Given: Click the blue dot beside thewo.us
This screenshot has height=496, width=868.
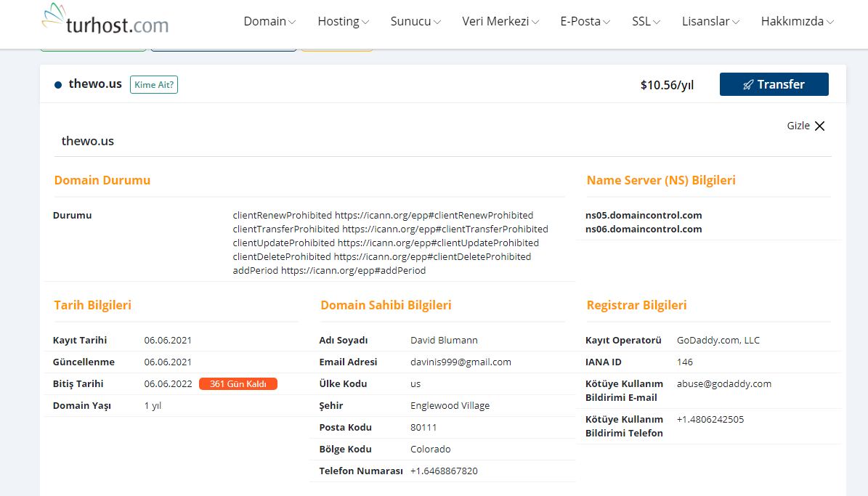Looking at the screenshot, I should tap(57, 85).
